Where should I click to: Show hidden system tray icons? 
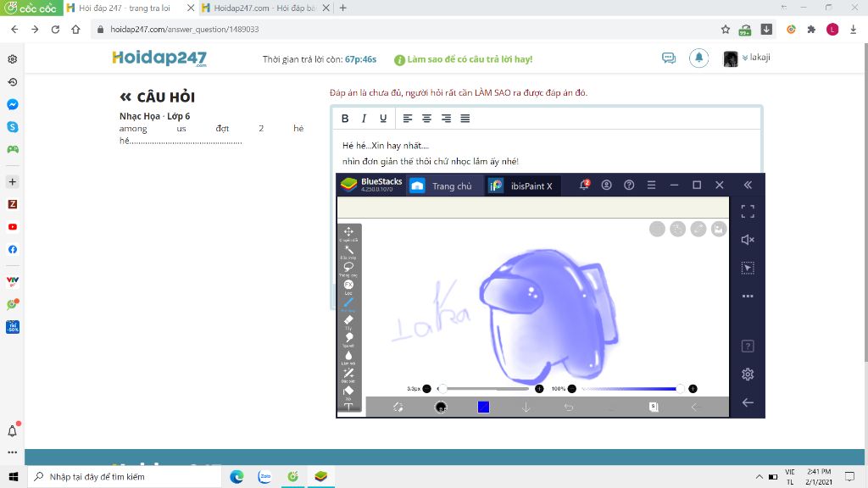point(759,476)
